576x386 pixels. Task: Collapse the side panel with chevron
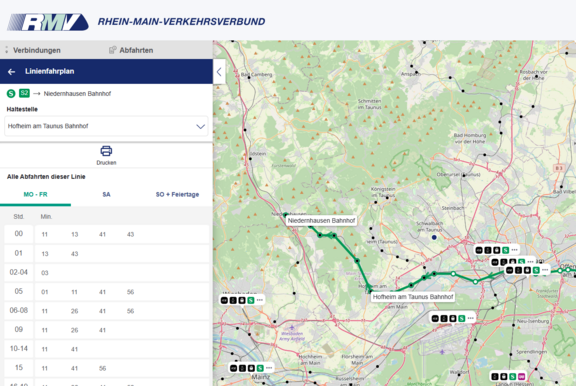click(x=219, y=72)
